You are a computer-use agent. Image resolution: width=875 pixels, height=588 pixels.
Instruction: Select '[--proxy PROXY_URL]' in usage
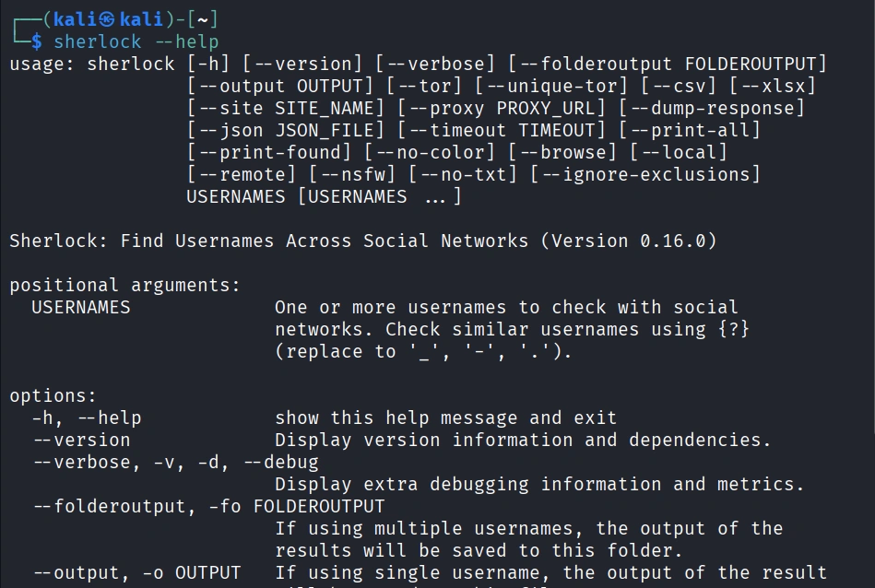click(x=502, y=108)
